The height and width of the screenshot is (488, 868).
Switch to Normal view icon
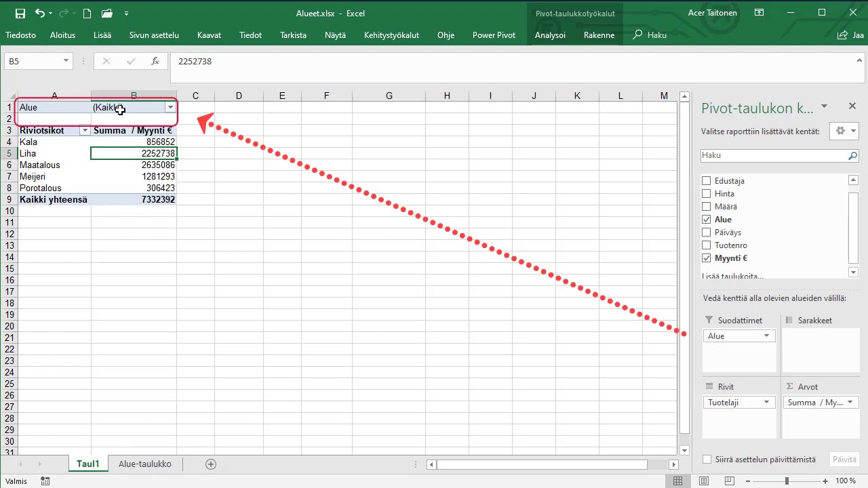click(x=678, y=481)
